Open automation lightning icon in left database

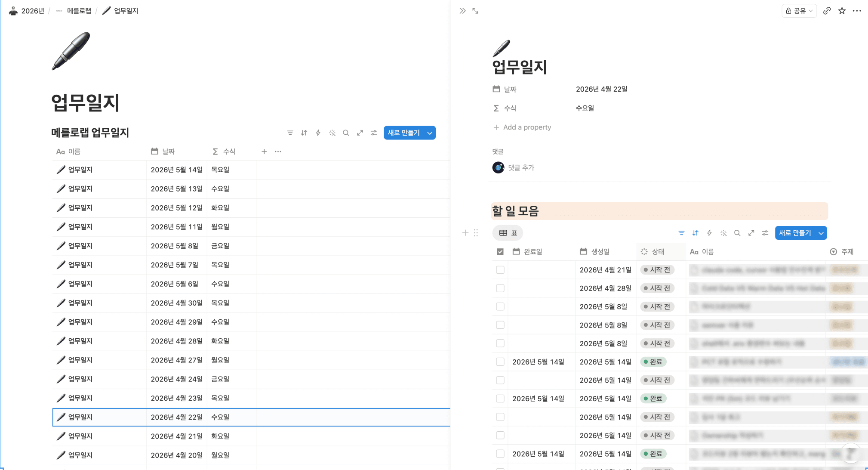(318, 133)
